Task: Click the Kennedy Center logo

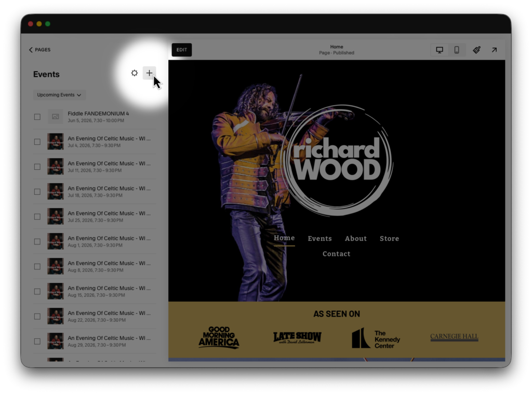Action: click(x=376, y=338)
